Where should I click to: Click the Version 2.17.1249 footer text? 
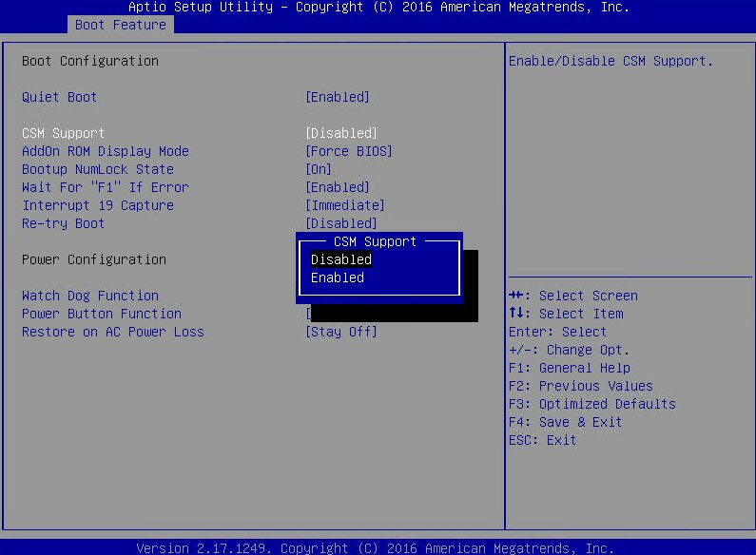tap(375, 548)
